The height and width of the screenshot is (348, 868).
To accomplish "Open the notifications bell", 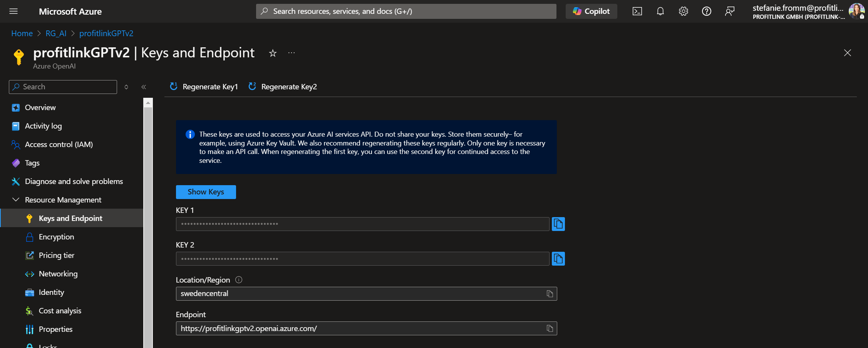I will 660,11.
